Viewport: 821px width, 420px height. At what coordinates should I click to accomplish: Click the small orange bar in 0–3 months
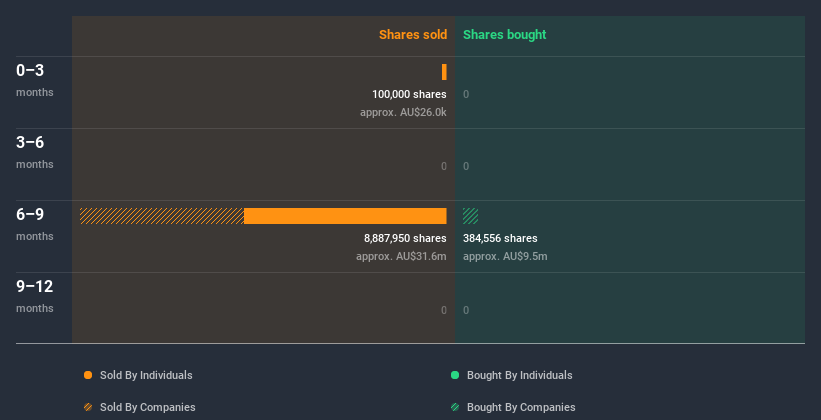(444, 72)
